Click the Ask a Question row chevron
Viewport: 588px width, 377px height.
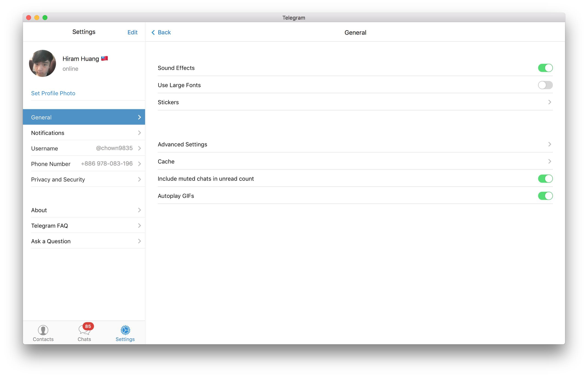(139, 241)
